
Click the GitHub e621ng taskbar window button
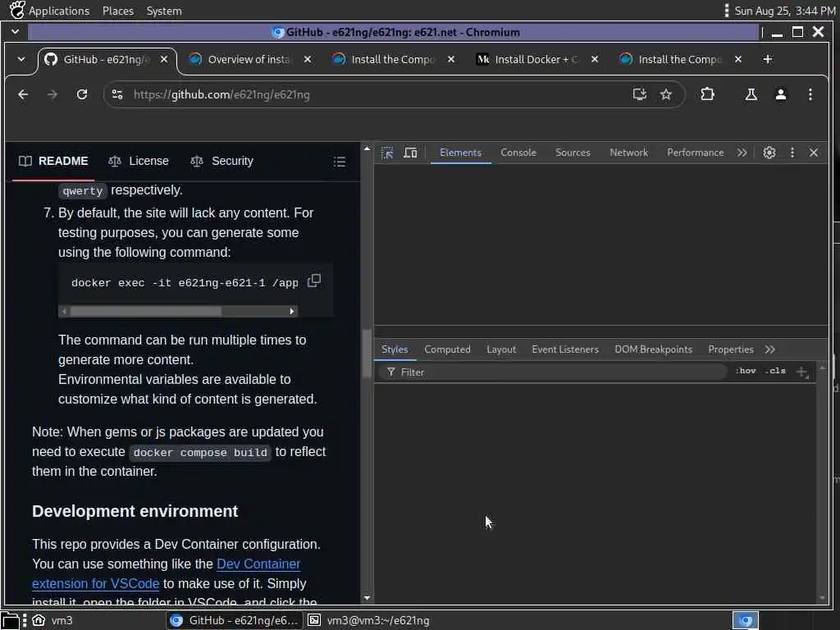click(x=234, y=620)
